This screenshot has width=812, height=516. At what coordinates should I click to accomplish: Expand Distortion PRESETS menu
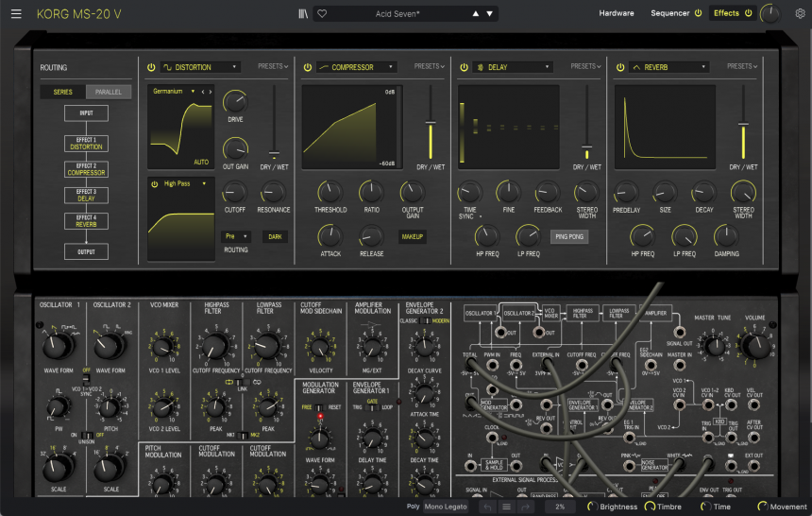[x=273, y=66]
